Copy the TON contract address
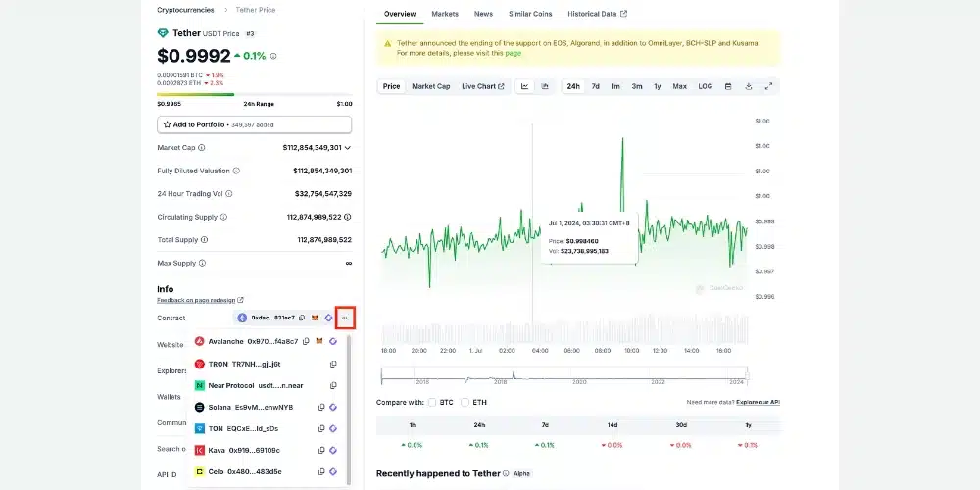The width and height of the screenshot is (980, 490). 321,429
